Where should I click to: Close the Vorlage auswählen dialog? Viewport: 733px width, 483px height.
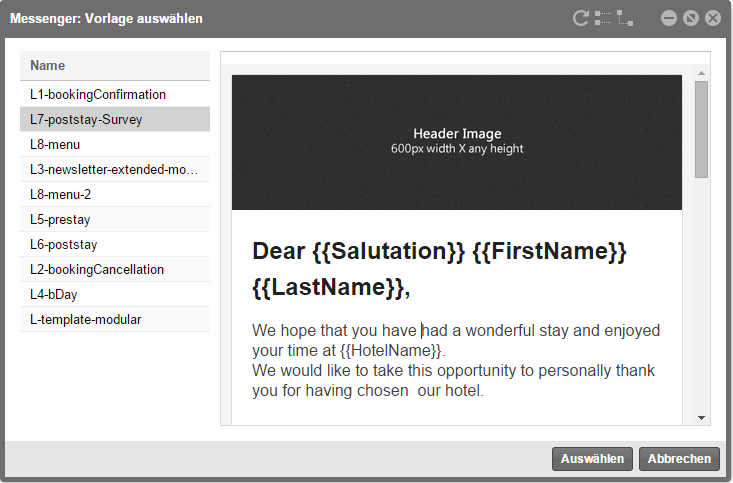click(x=712, y=18)
